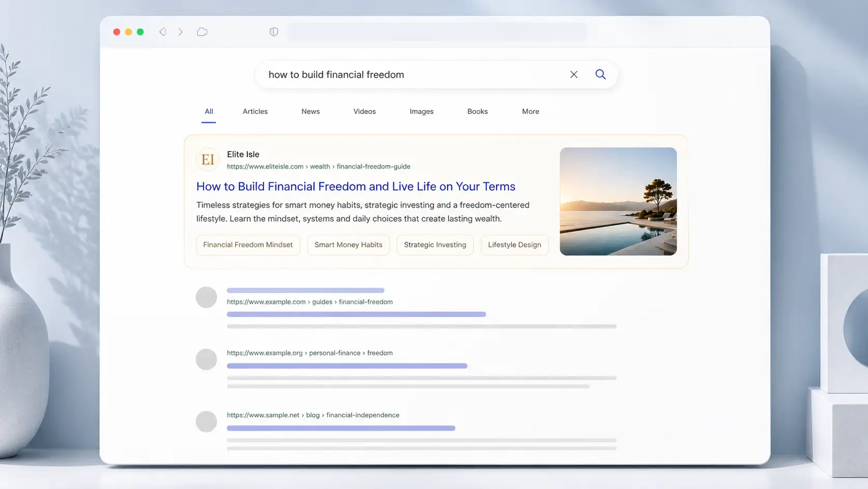Click the example.org result favicon circle

(x=206, y=359)
